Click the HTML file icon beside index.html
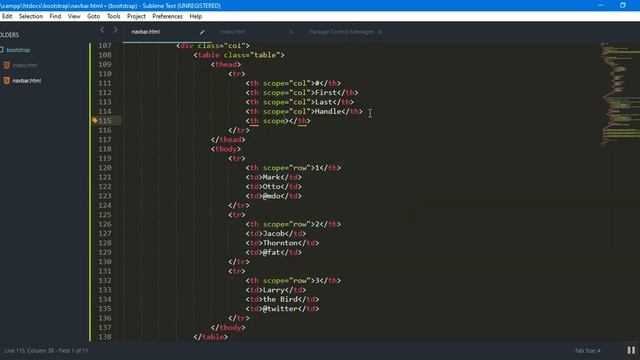The image size is (640, 360). click(7, 65)
